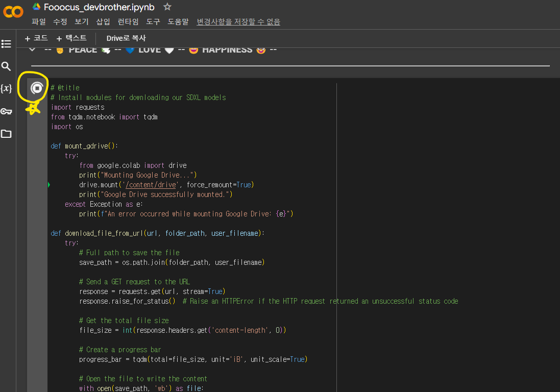Viewport: 560px width, 392px height.
Task: Click Drive로 복사 button
Action: coord(126,38)
